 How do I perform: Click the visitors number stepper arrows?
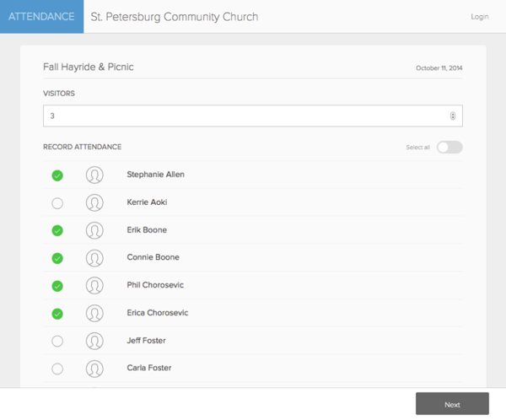click(x=453, y=116)
